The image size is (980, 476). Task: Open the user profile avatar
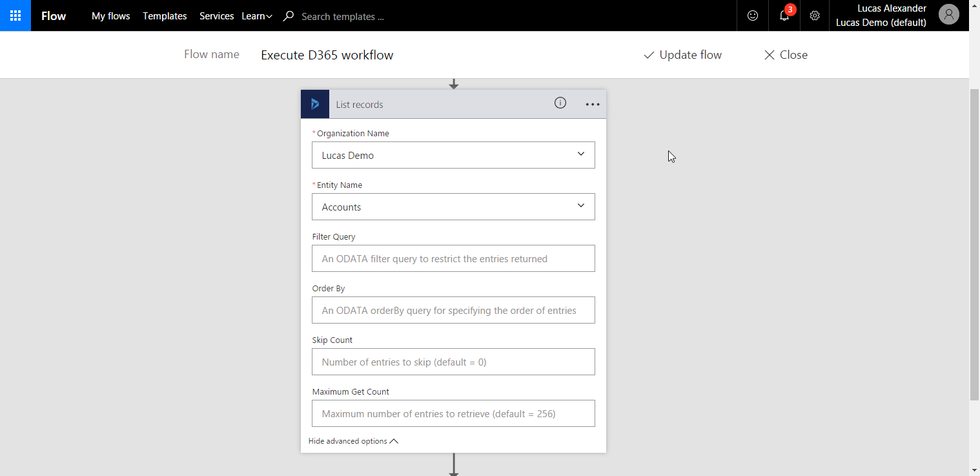click(x=948, y=15)
